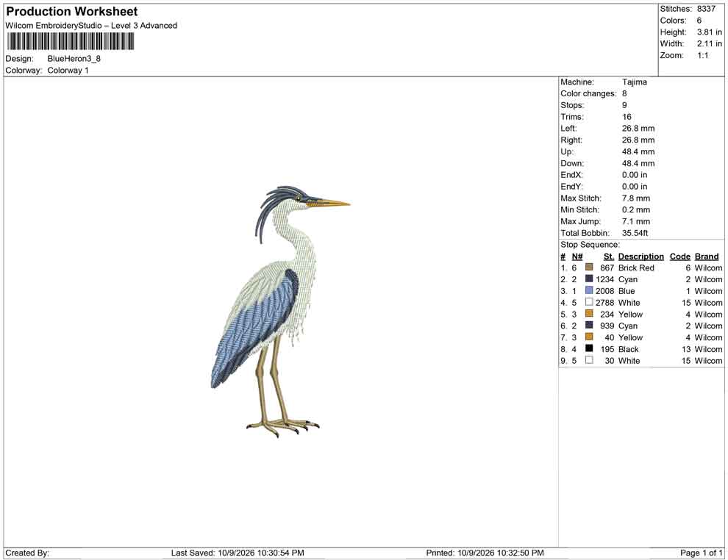The width and height of the screenshot is (728, 560).
Task: Click the 'Last Saved' timestamp in footer
Action: (238, 553)
